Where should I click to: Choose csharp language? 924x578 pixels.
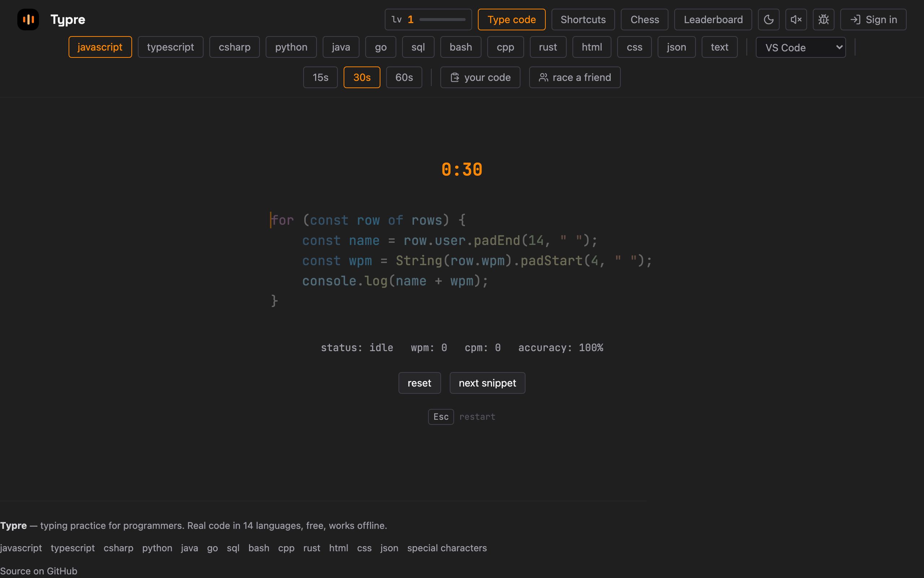click(x=235, y=47)
